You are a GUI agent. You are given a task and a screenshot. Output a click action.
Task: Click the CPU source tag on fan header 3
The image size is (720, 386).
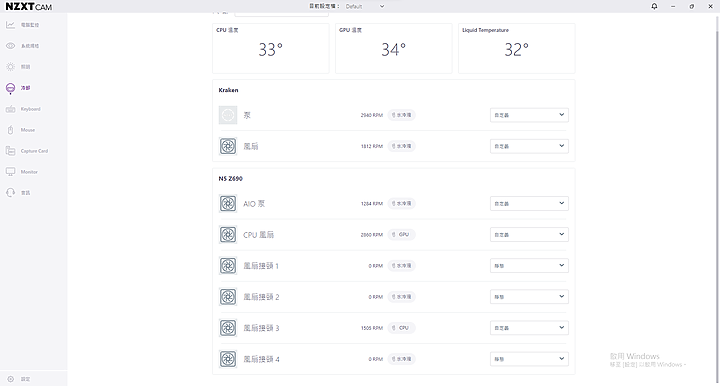point(401,328)
